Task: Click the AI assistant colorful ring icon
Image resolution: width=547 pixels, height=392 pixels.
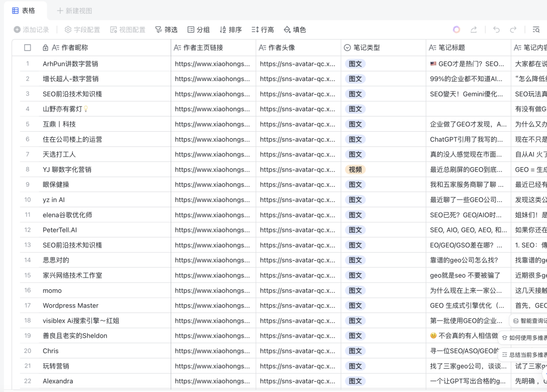Action: coord(456,30)
